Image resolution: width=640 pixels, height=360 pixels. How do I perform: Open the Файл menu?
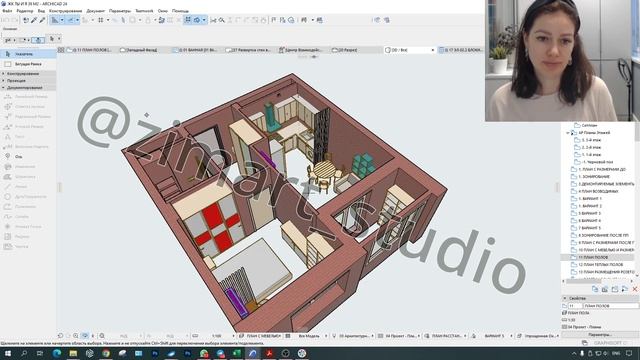7,11
